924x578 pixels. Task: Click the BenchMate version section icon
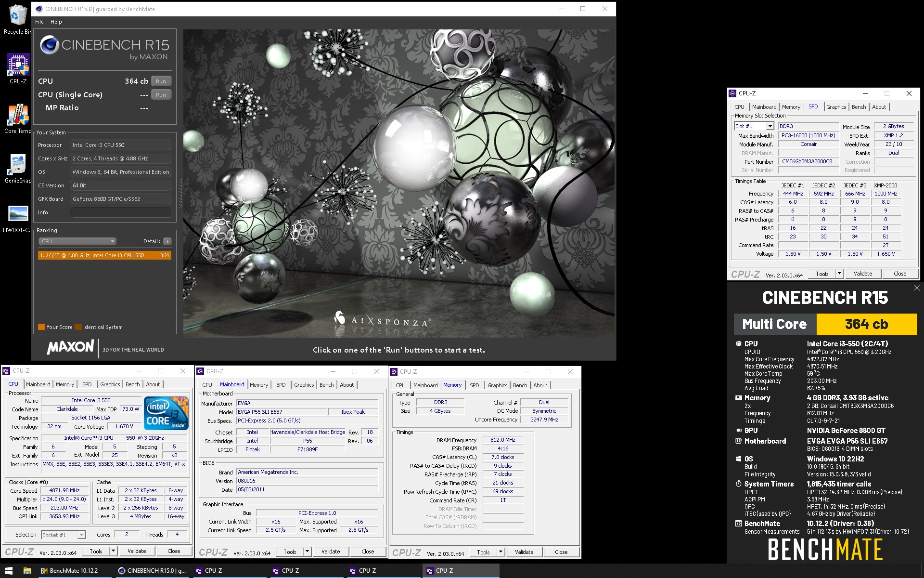click(739, 524)
